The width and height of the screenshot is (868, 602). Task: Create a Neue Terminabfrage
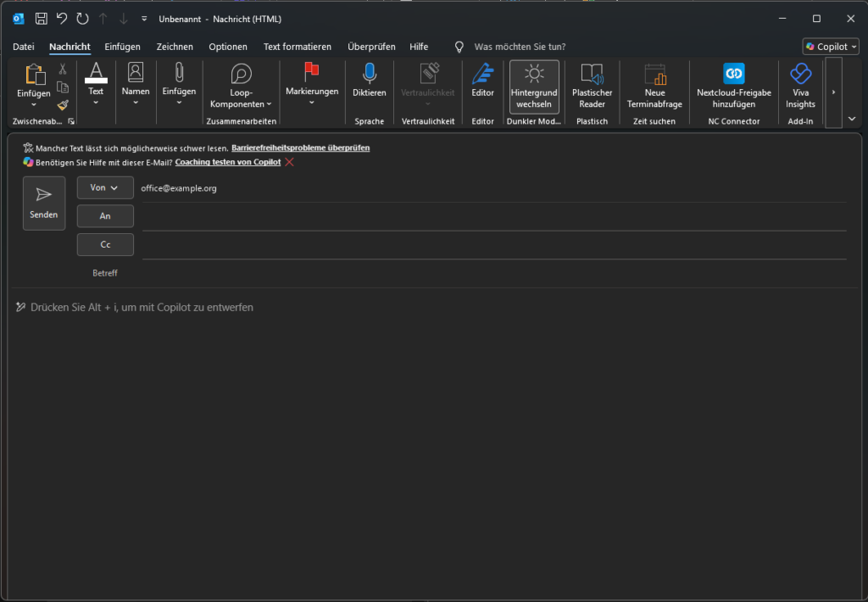(x=654, y=86)
